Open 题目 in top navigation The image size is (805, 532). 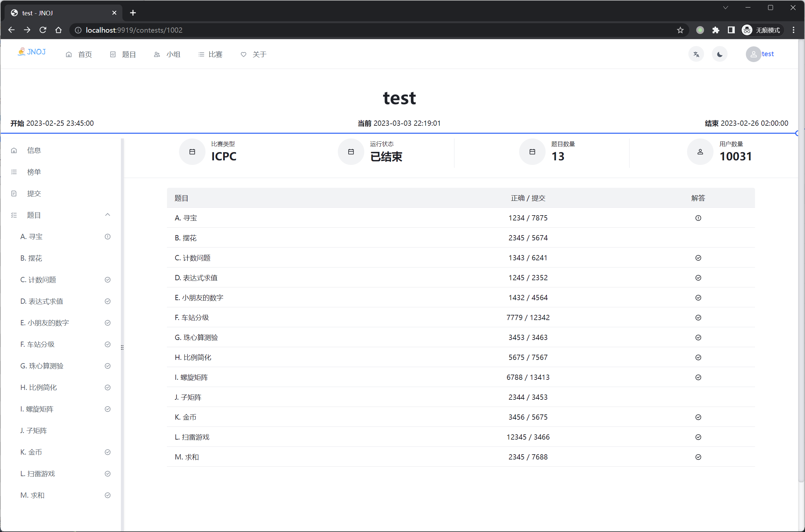click(123, 54)
